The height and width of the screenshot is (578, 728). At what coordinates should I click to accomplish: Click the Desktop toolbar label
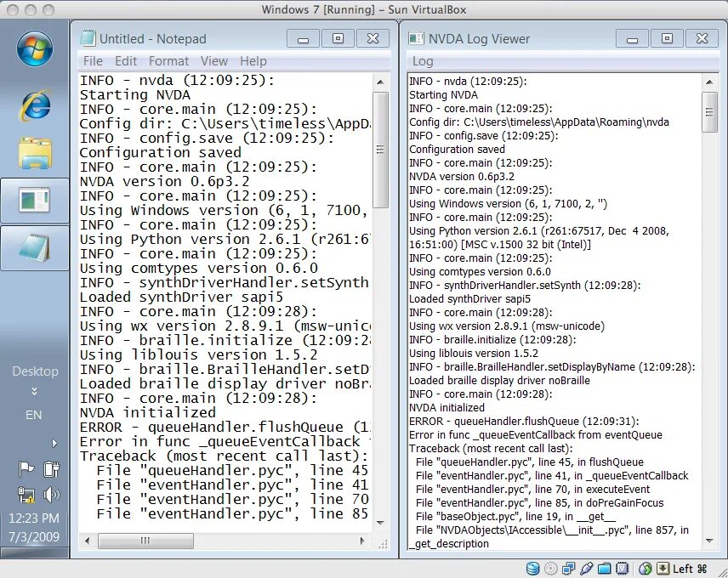[35, 371]
